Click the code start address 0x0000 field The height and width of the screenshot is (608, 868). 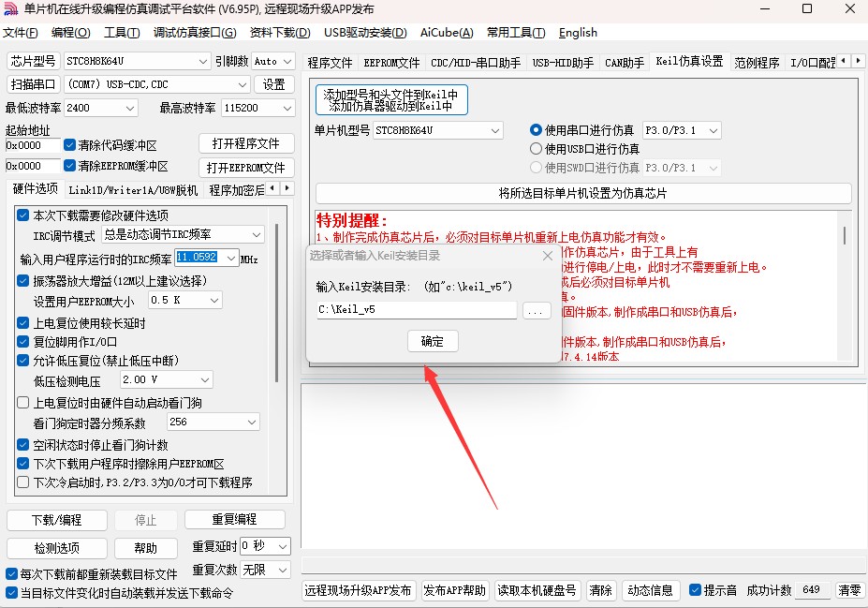point(32,145)
